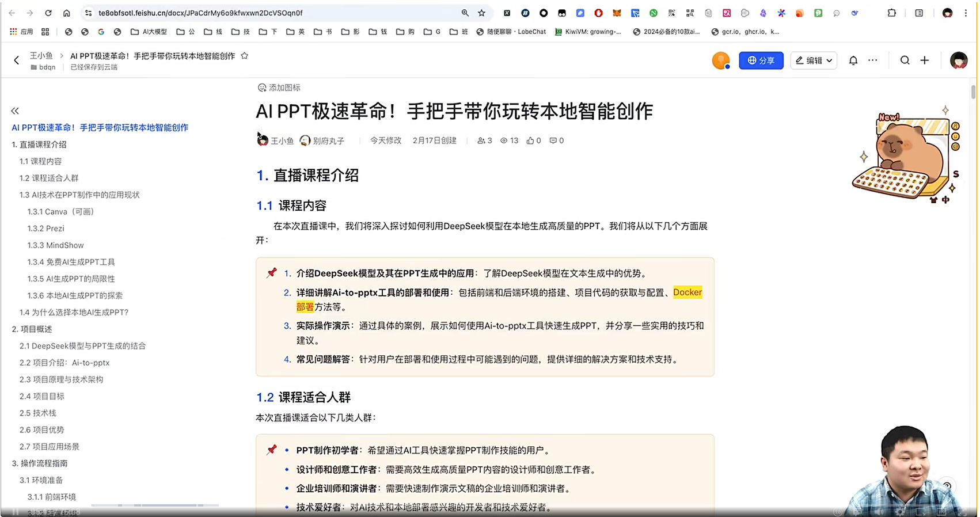Star the document title as favorite

point(245,56)
